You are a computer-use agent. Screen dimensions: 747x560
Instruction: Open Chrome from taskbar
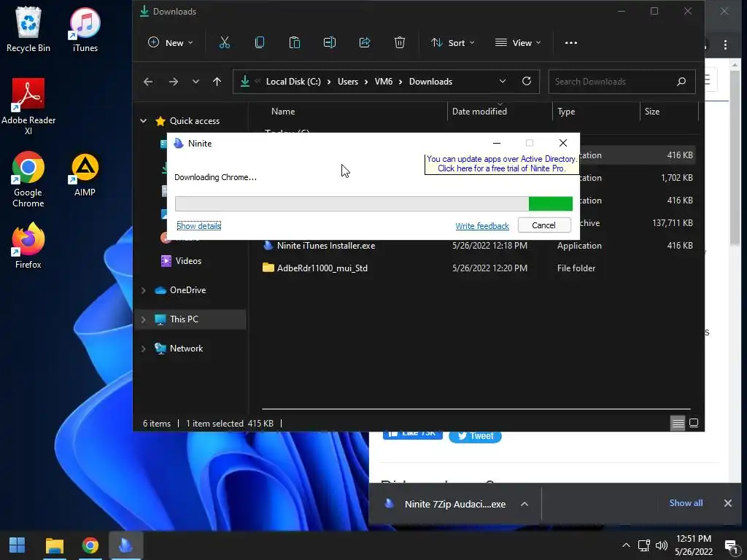pos(90,545)
